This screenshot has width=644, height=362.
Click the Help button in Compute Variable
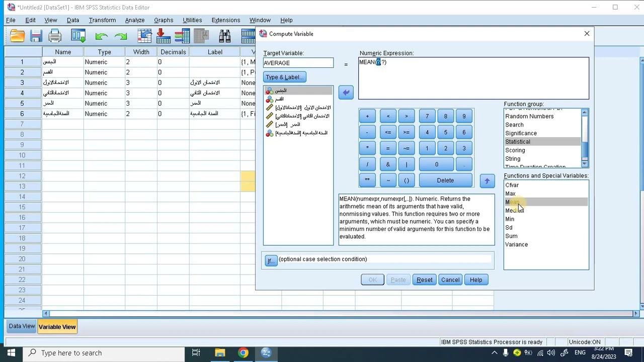click(476, 280)
